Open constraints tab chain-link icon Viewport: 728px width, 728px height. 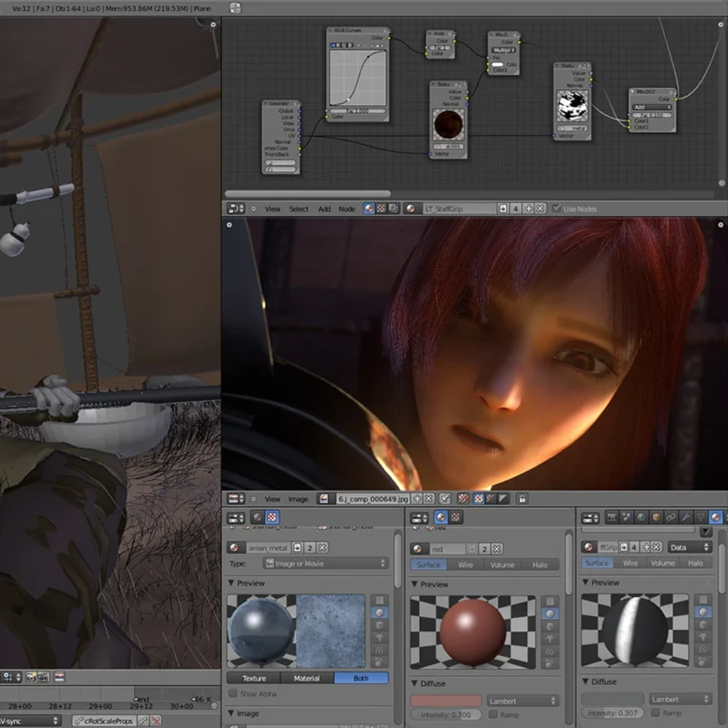671,517
